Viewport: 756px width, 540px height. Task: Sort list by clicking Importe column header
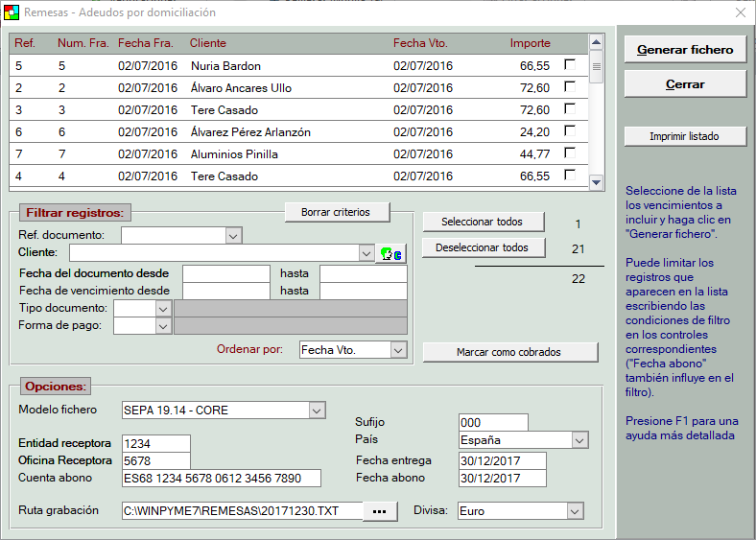click(x=530, y=43)
